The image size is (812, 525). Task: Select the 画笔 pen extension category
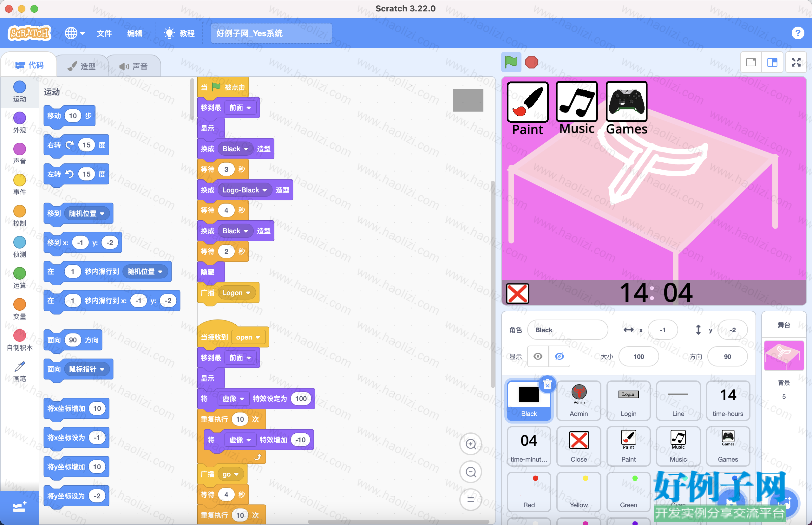(x=19, y=371)
